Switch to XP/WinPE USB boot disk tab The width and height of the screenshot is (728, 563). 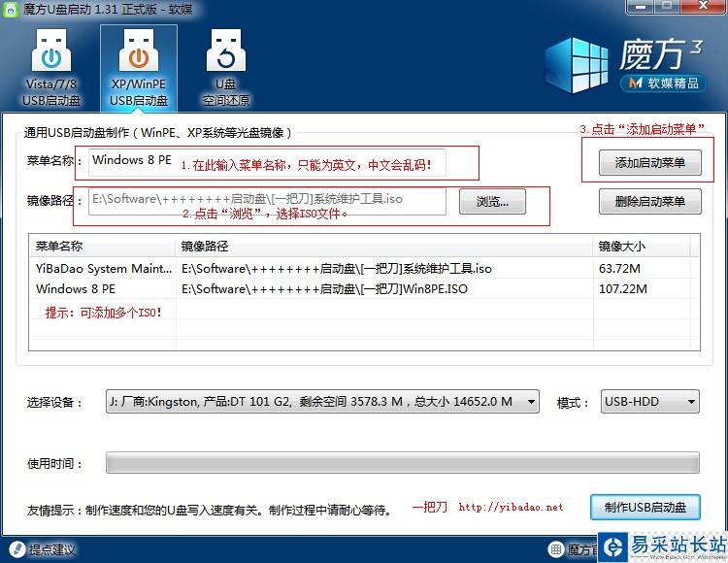click(x=139, y=68)
